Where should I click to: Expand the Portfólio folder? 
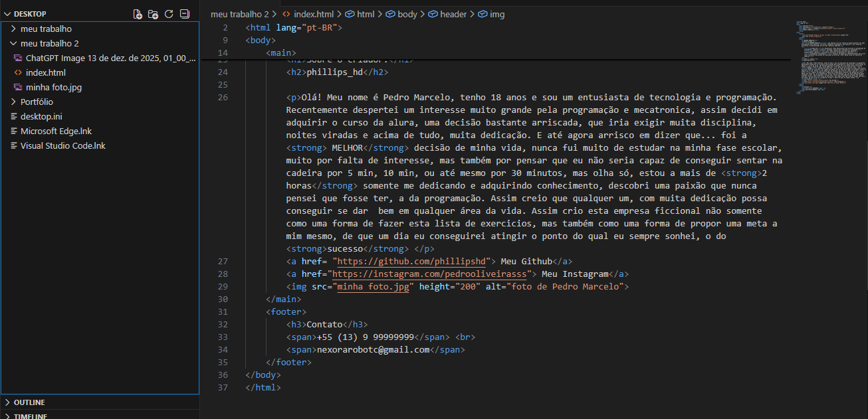click(x=37, y=102)
